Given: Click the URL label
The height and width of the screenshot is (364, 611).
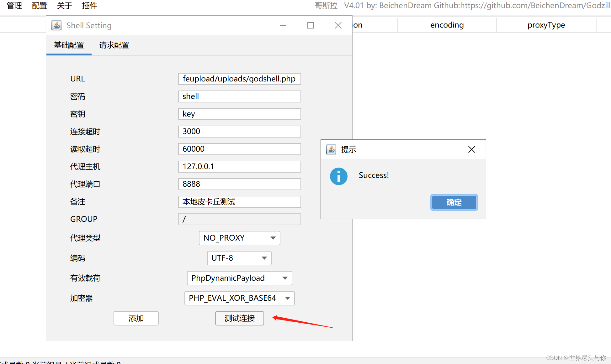Looking at the screenshot, I should [x=77, y=79].
